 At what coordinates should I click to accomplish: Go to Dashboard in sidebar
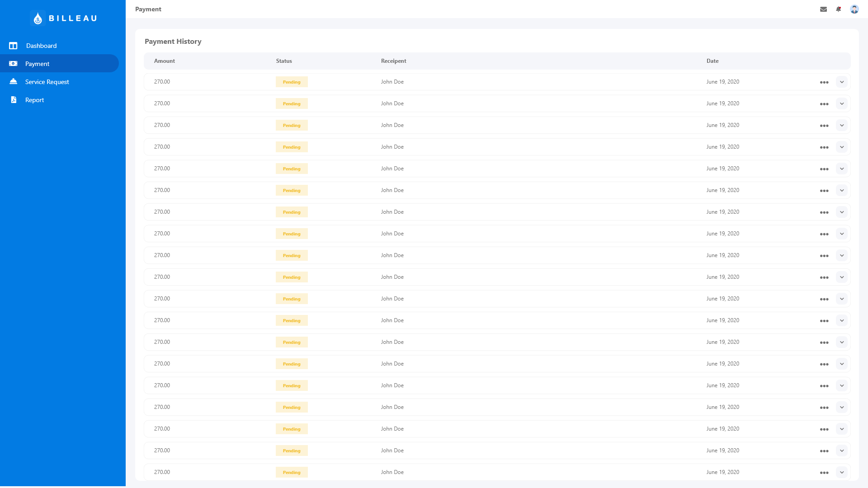[41, 46]
